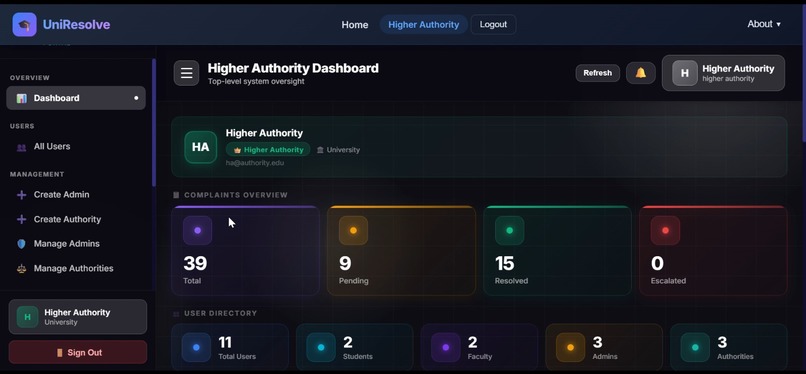Open the hamburger menu to toggle sidebar
Image resolution: width=806 pixels, height=374 pixels.
pos(186,73)
